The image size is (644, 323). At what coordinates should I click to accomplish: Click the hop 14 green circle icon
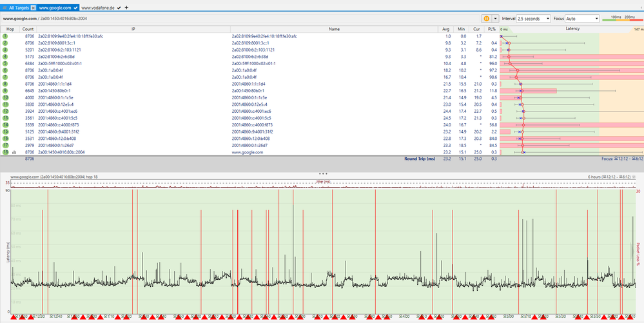5,124
